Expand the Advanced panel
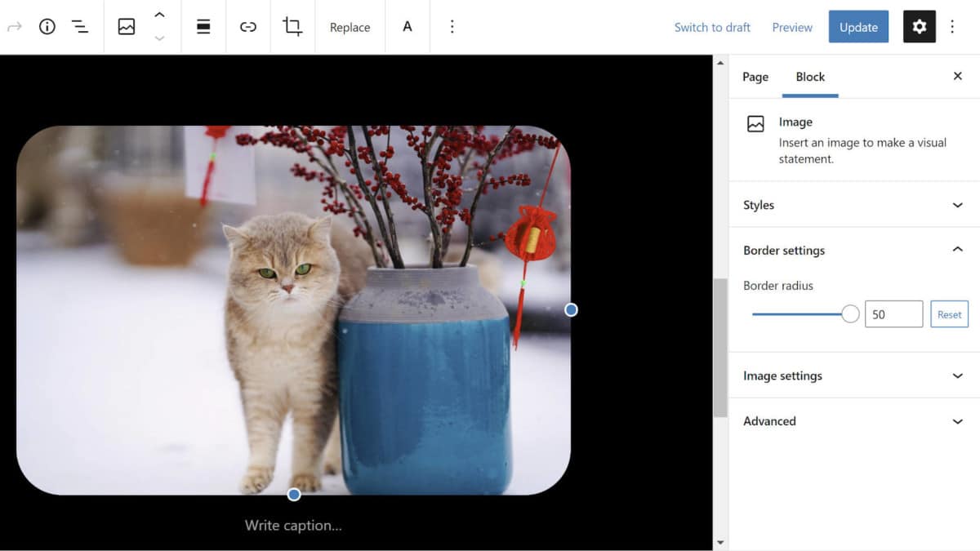This screenshot has height=551, width=980. [x=853, y=421]
